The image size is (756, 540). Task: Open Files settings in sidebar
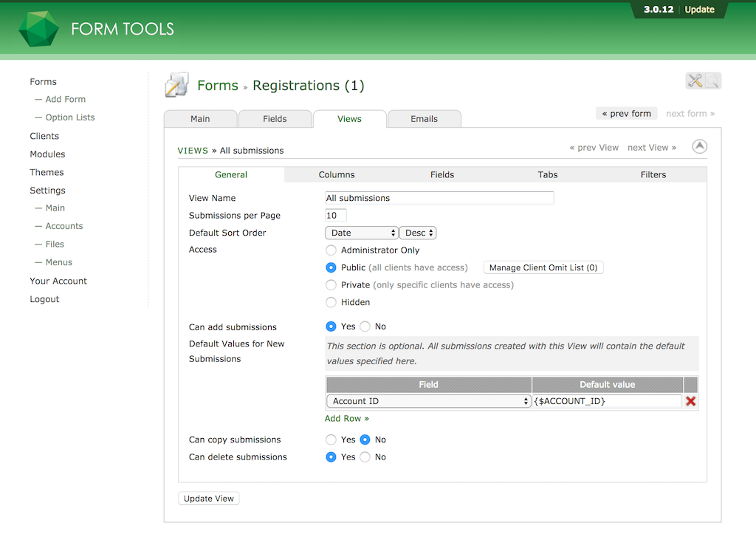(55, 245)
